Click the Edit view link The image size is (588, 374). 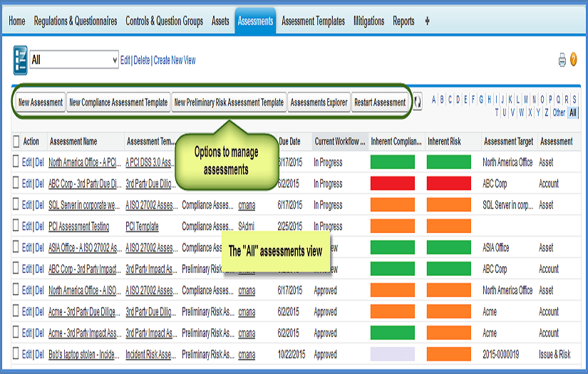tap(125, 60)
